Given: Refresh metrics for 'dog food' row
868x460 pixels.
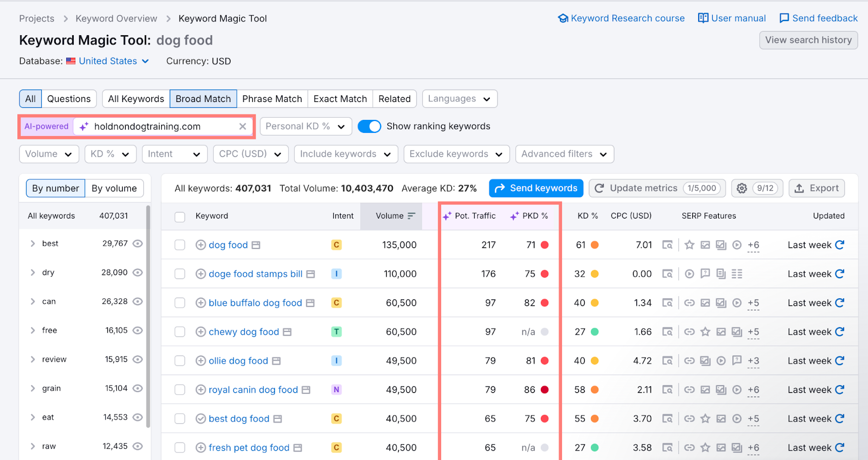Looking at the screenshot, I should click(840, 245).
